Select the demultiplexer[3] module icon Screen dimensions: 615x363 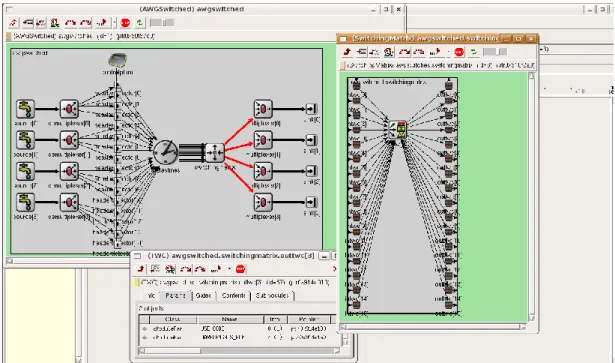pyautogui.click(x=69, y=202)
